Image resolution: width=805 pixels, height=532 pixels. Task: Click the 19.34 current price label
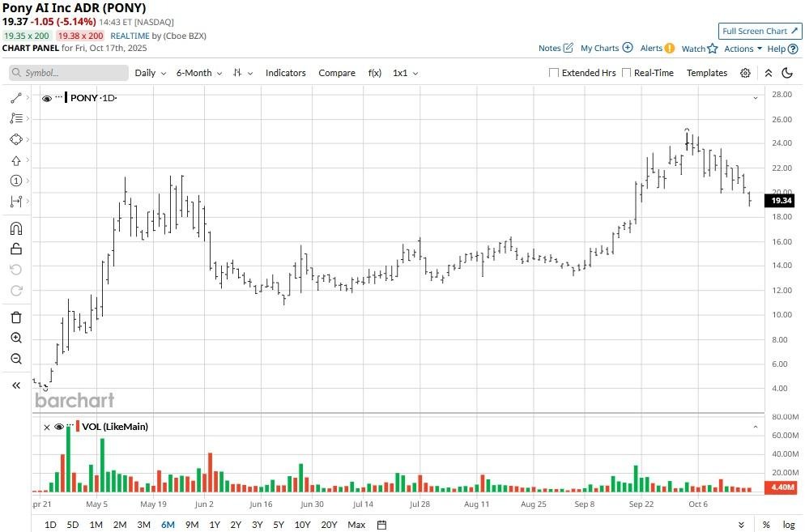click(781, 200)
